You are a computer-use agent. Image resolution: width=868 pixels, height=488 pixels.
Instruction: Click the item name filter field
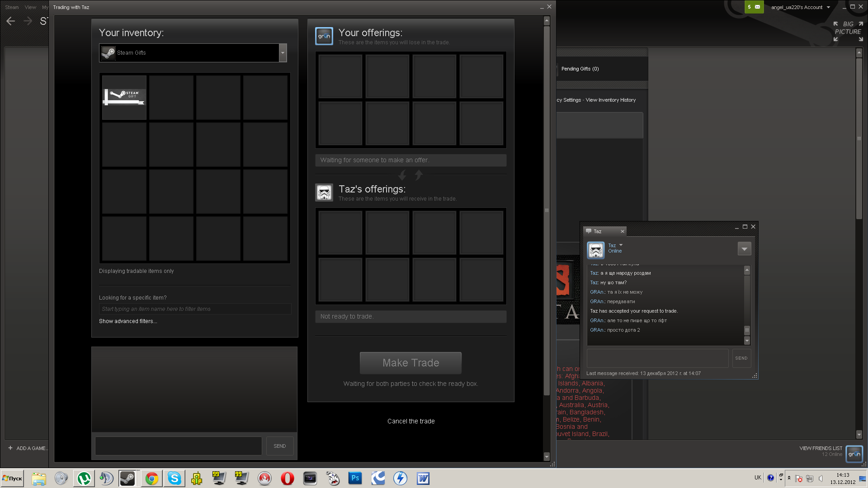195,309
